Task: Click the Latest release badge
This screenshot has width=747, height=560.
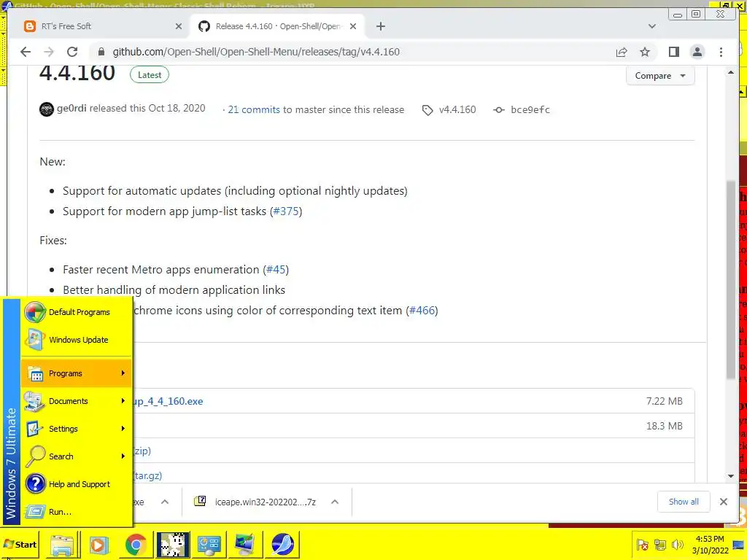Action: click(149, 75)
